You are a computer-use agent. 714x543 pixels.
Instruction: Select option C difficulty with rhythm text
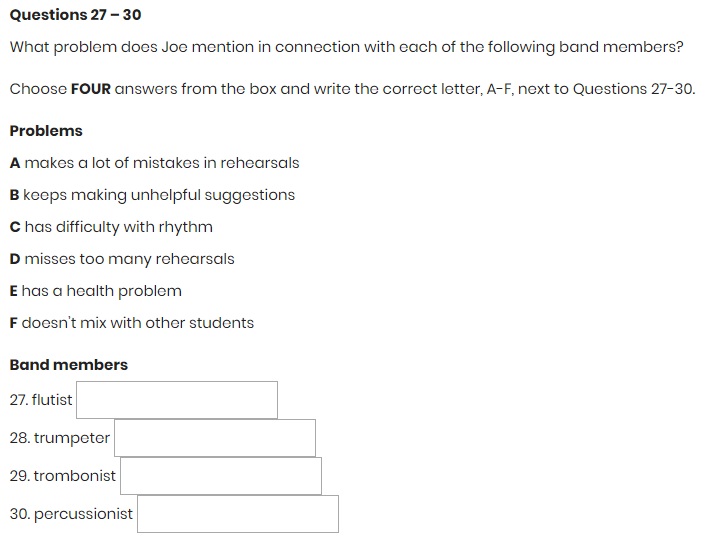click(111, 227)
